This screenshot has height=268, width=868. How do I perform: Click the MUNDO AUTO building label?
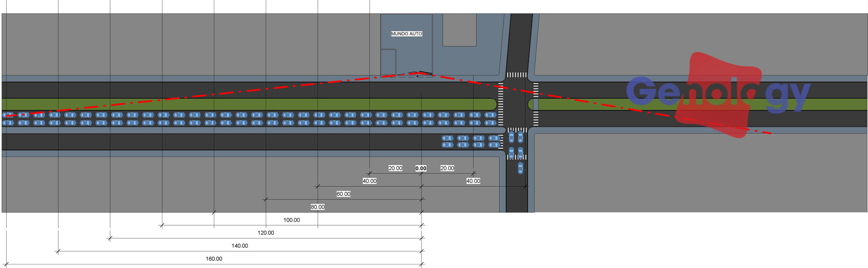click(x=406, y=34)
